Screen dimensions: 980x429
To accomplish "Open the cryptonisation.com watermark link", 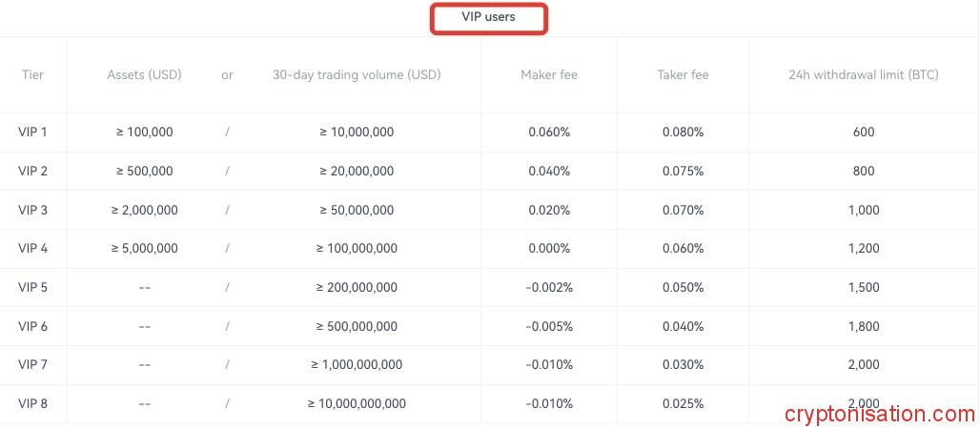I will pyautogui.click(x=880, y=415).
